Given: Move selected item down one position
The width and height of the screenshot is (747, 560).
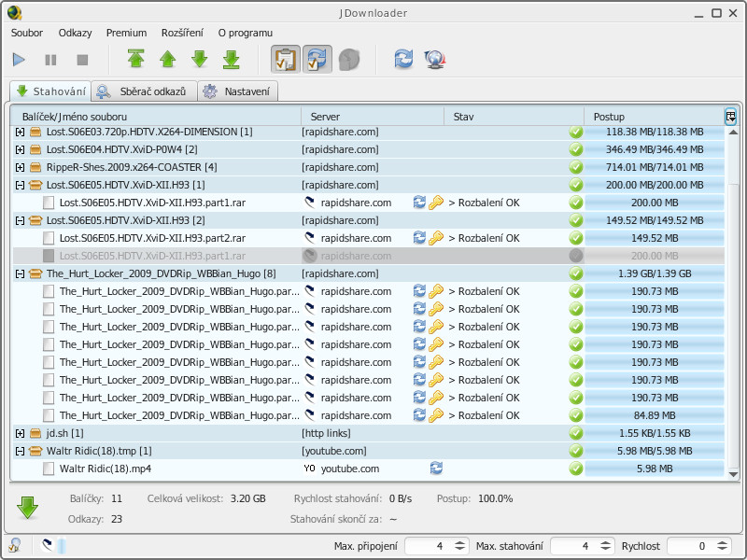Looking at the screenshot, I should tap(200, 60).
